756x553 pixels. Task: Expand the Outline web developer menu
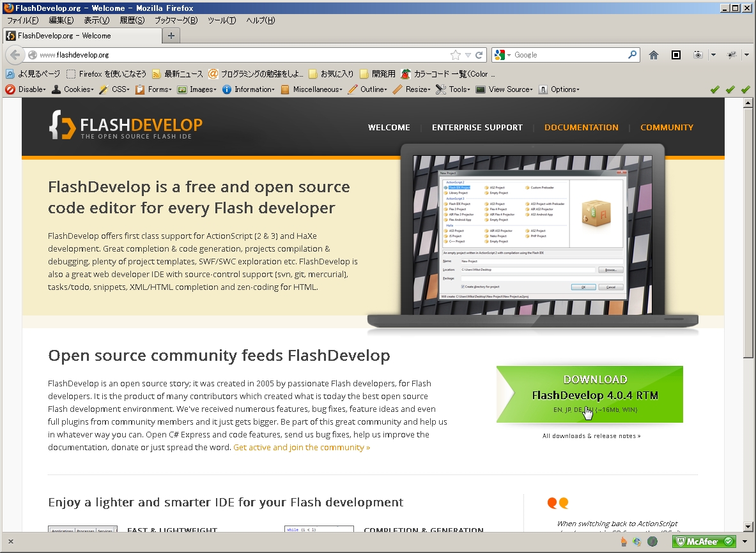click(x=367, y=89)
